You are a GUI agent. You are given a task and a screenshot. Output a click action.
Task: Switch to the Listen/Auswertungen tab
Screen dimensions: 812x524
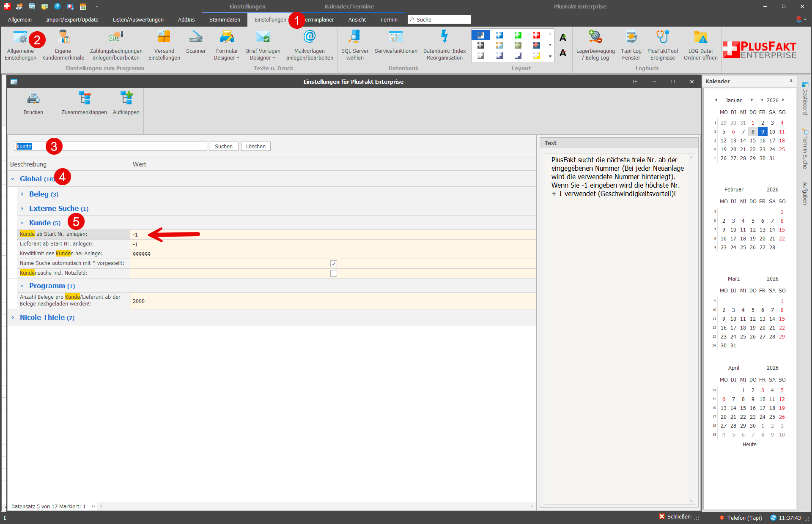click(x=138, y=20)
